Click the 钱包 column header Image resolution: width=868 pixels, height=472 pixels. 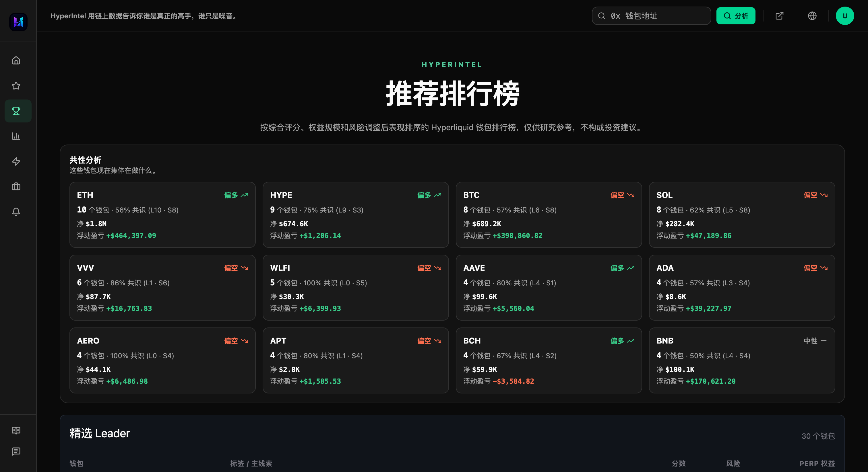click(76, 464)
